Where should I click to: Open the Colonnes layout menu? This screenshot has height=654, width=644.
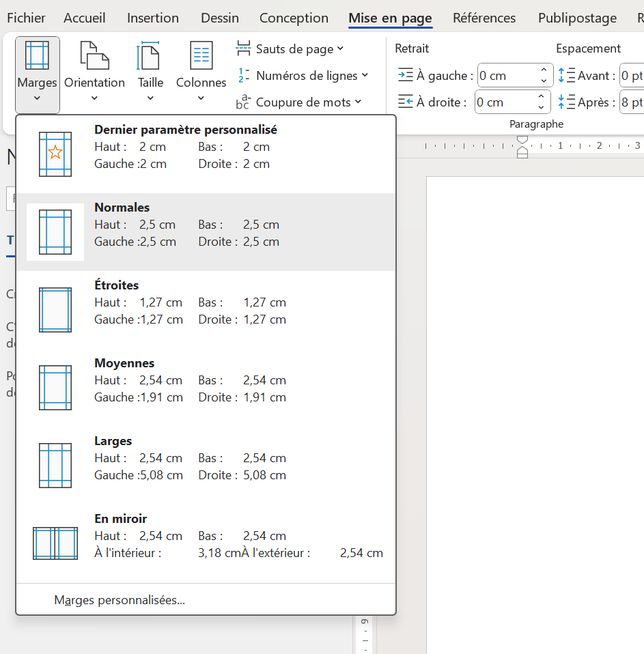201,72
